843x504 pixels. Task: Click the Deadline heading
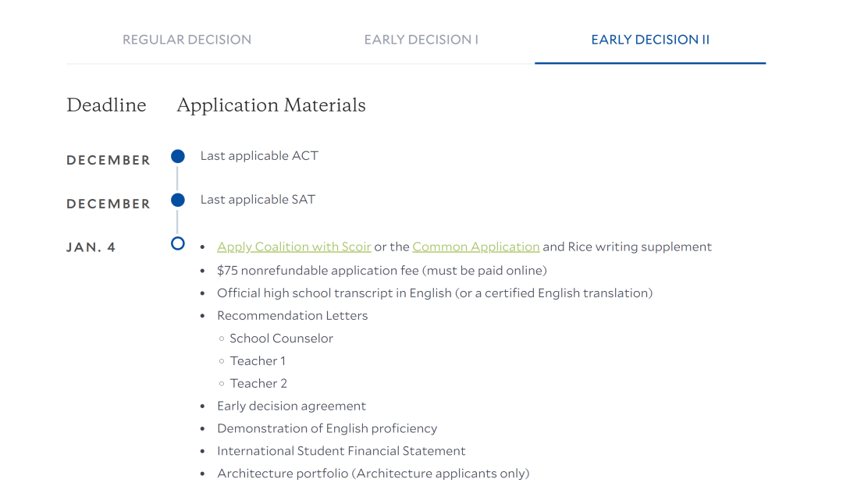[x=106, y=105]
